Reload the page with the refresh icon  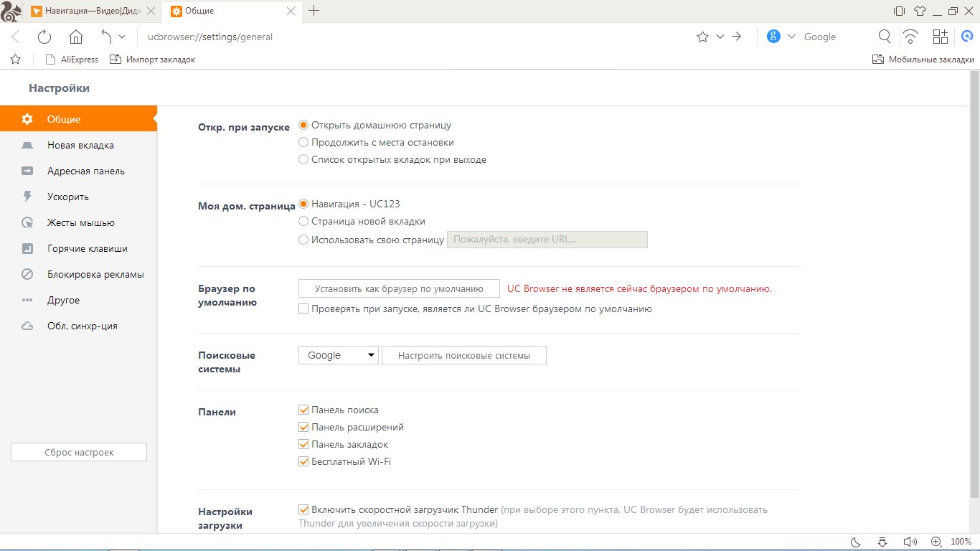(44, 37)
